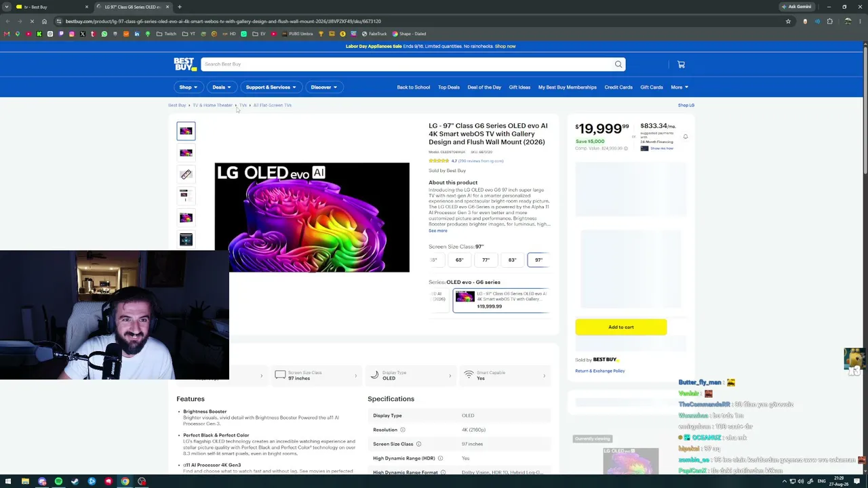Open the EV bookmarks folder
The height and width of the screenshot is (488, 868).
259,34
